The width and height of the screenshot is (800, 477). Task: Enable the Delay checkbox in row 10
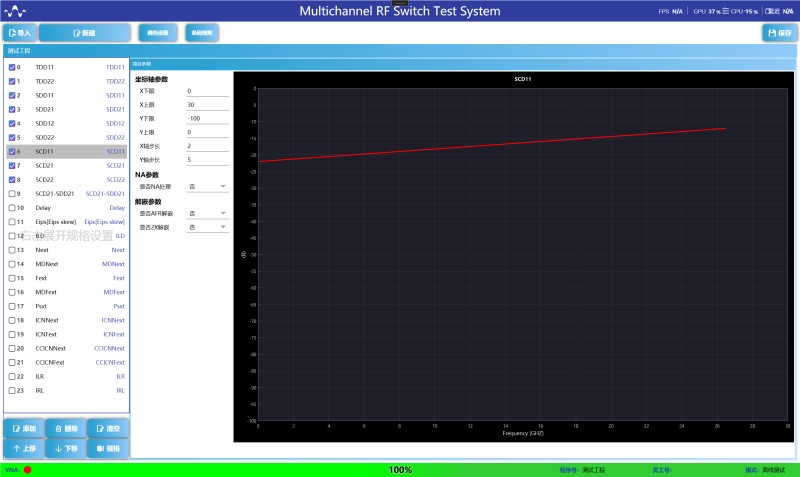point(12,207)
